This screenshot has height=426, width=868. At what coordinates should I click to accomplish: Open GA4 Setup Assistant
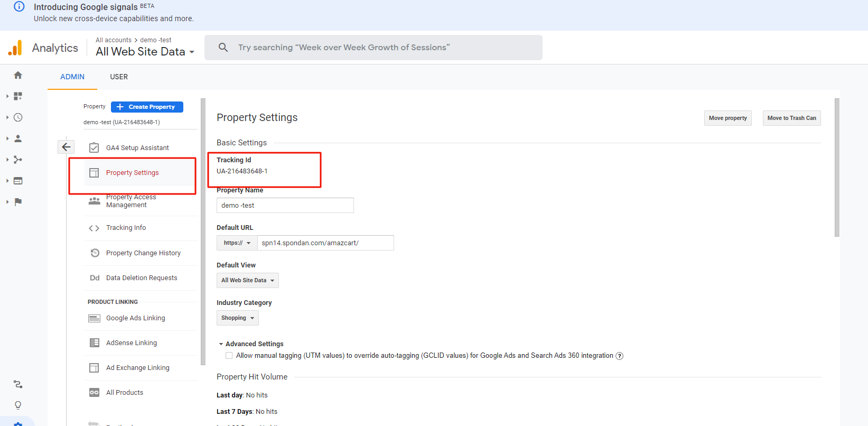[141, 148]
